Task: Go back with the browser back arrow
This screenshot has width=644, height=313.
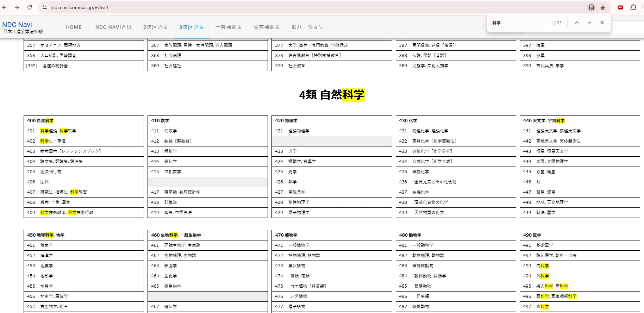Action: (x=5, y=7)
